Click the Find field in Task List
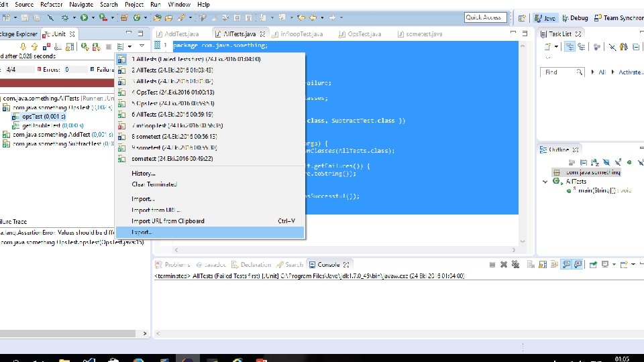This screenshot has height=362, width=644. coord(561,72)
